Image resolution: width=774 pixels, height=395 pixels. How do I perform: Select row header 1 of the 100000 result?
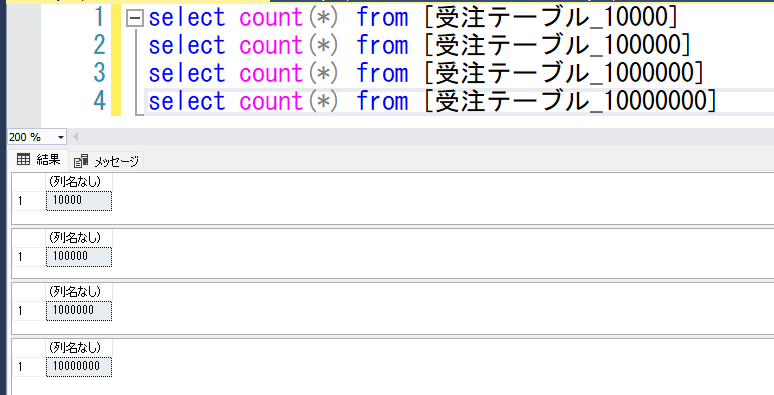pos(29,256)
